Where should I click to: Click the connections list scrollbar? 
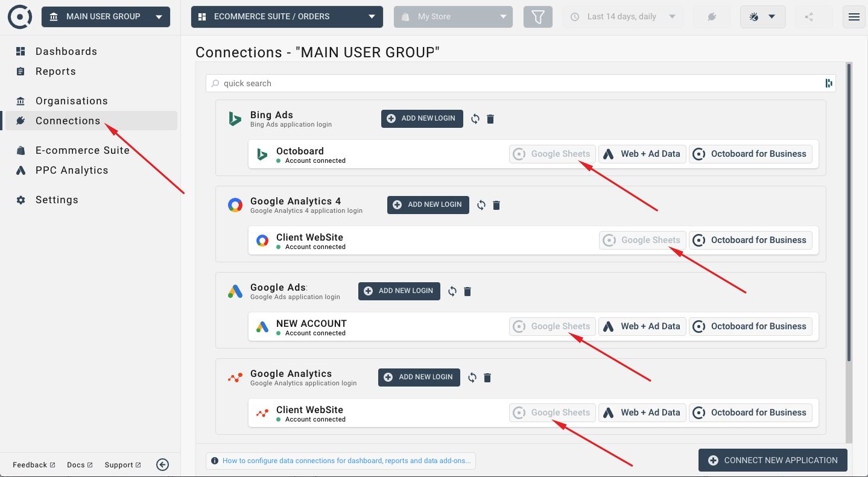coord(849,212)
